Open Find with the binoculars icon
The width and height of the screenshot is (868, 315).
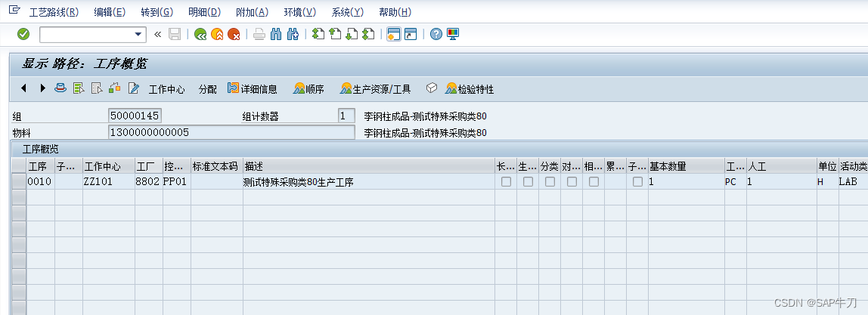pos(276,34)
